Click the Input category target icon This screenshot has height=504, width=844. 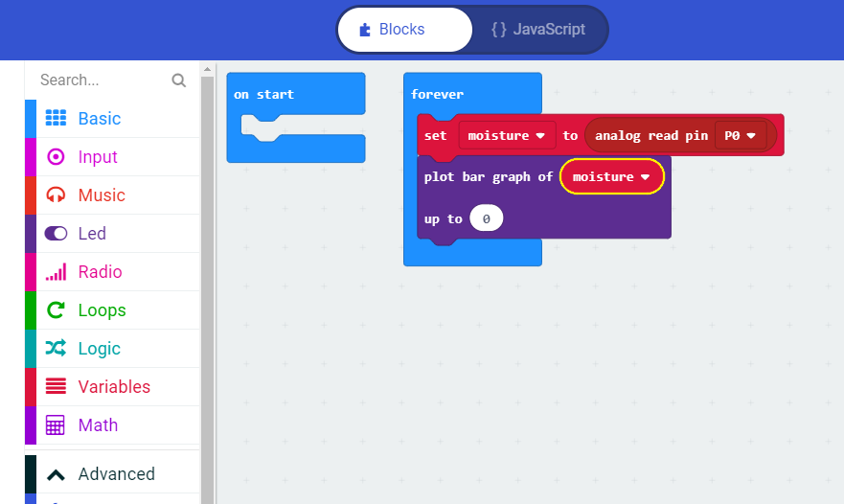[56, 156]
